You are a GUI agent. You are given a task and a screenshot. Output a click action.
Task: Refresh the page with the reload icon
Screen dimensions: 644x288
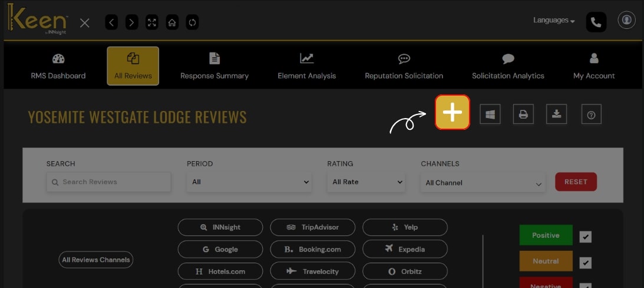(192, 22)
